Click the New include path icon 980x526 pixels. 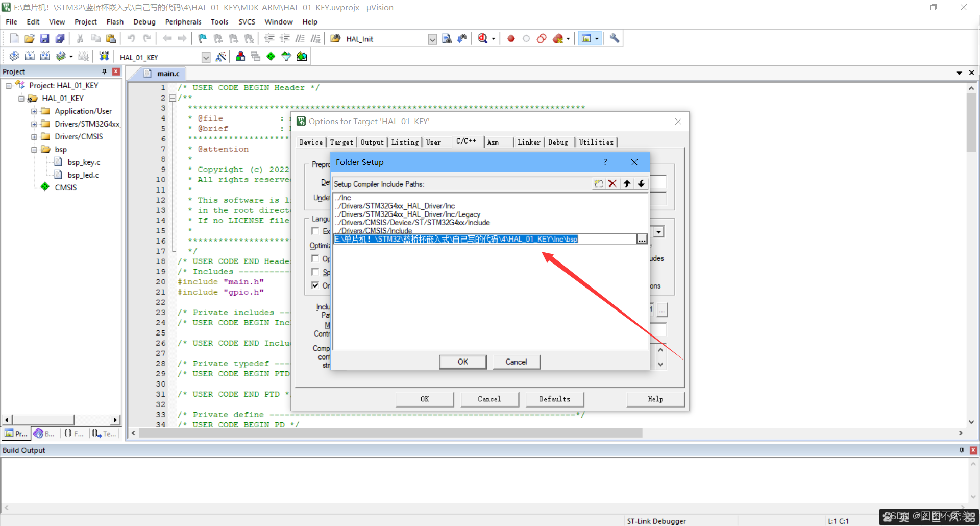pos(598,184)
